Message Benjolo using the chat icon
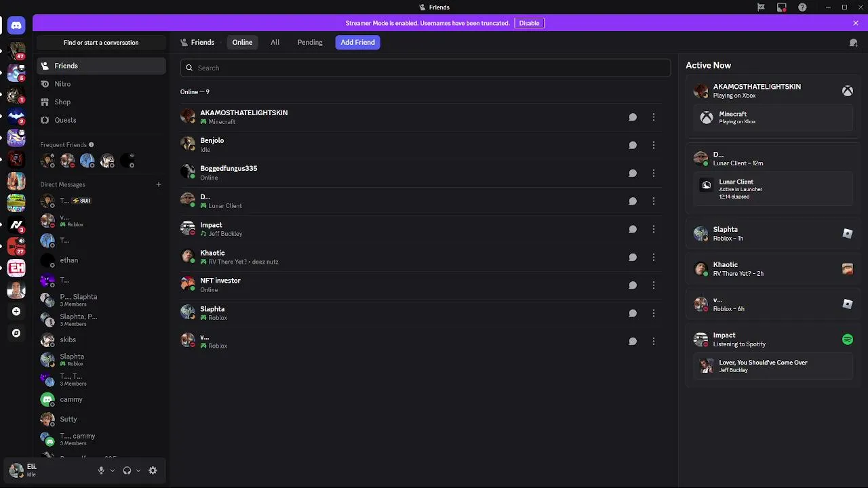This screenshot has width=868, height=488. [633, 145]
